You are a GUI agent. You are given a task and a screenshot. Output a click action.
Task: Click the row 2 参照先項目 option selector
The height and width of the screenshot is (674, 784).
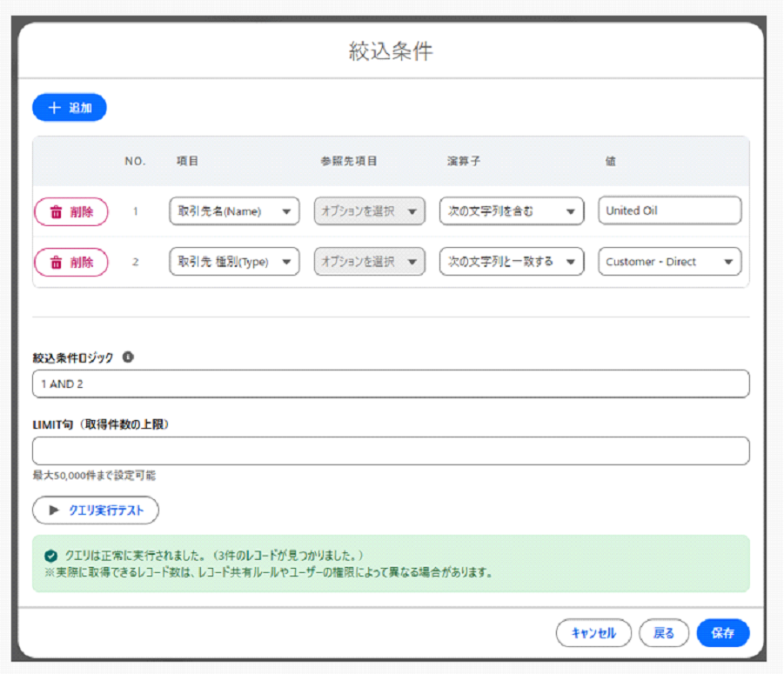tap(369, 262)
